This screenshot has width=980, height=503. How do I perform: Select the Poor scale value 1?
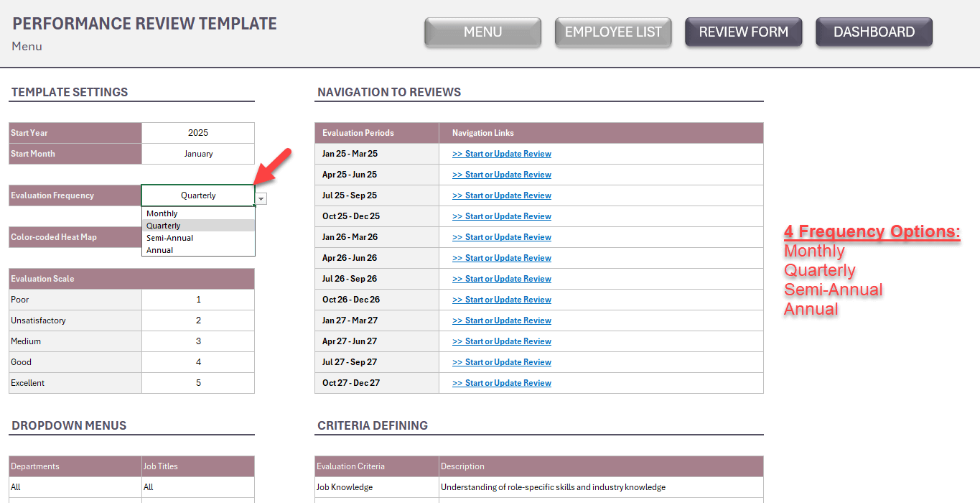click(x=198, y=300)
